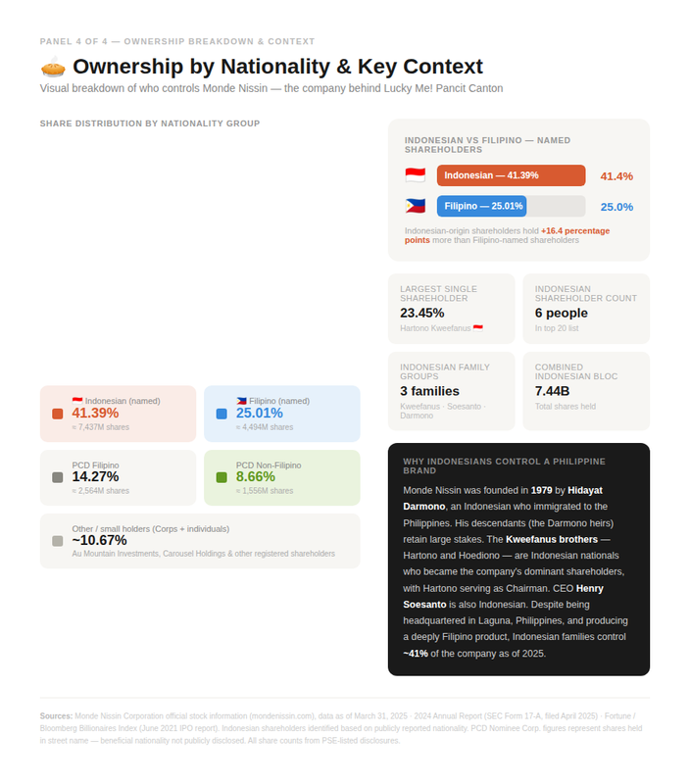Click the flag in the Indonesian (named) legend card
690x784 pixels.
(x=77, y=401)
